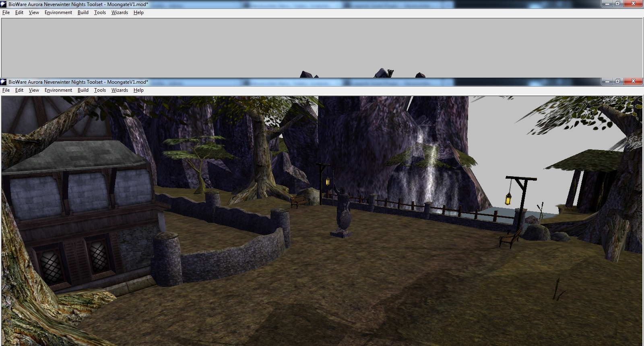Open File menu in upper toolset window

tap(6, 12)
